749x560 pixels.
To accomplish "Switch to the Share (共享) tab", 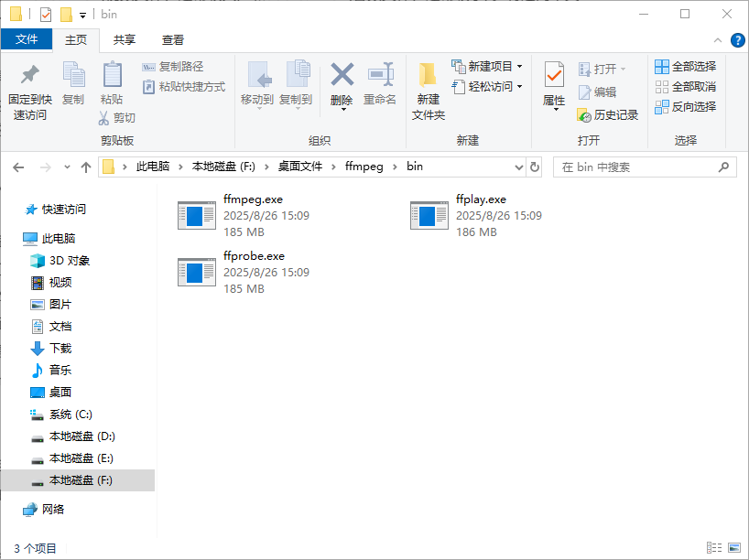I will click(x=125, y=40).
